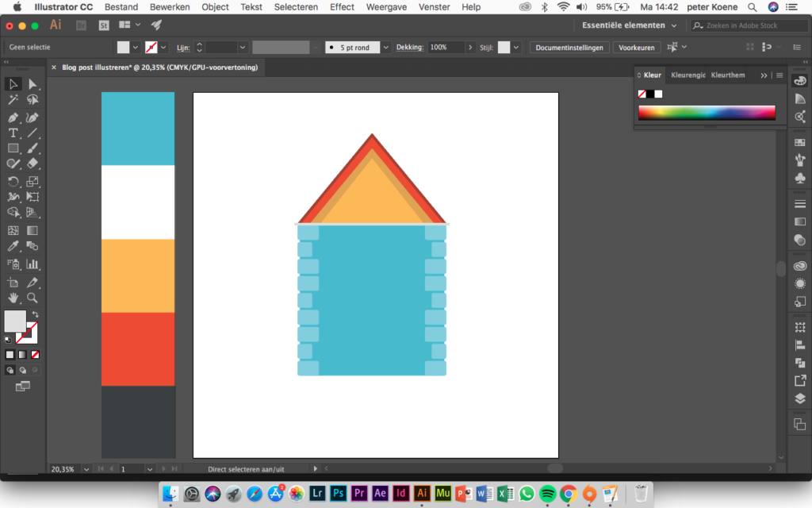
Task: Switch to the Kleurthema's tab
Action: (728, 75)
